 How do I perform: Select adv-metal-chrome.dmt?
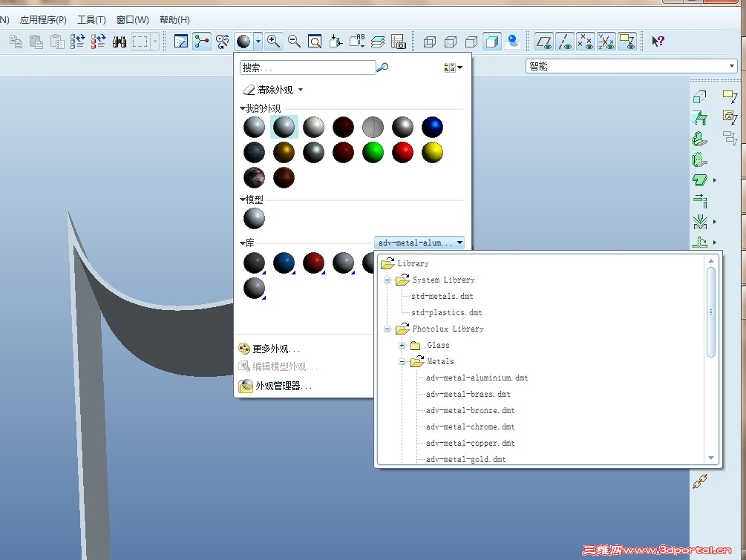point(470,427)
